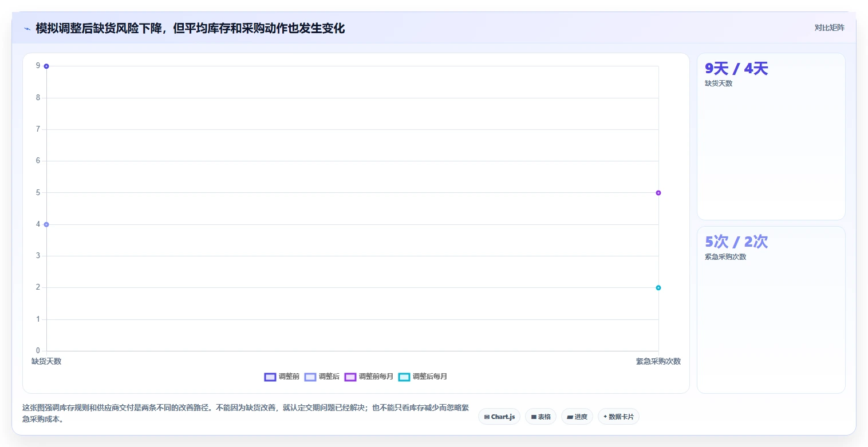Click the 缺货天数 x-axis label
This screenshot has width=868, height=447.
[x=46, y=361]
